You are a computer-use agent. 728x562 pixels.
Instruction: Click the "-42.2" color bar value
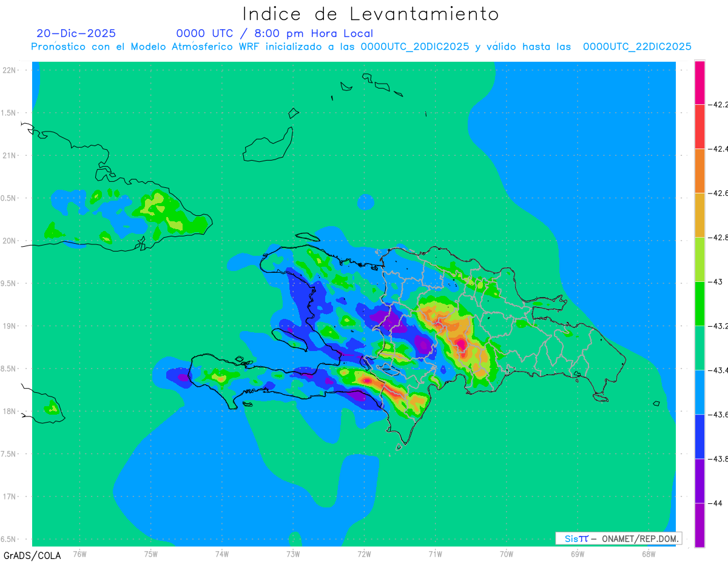click(718, 104)
